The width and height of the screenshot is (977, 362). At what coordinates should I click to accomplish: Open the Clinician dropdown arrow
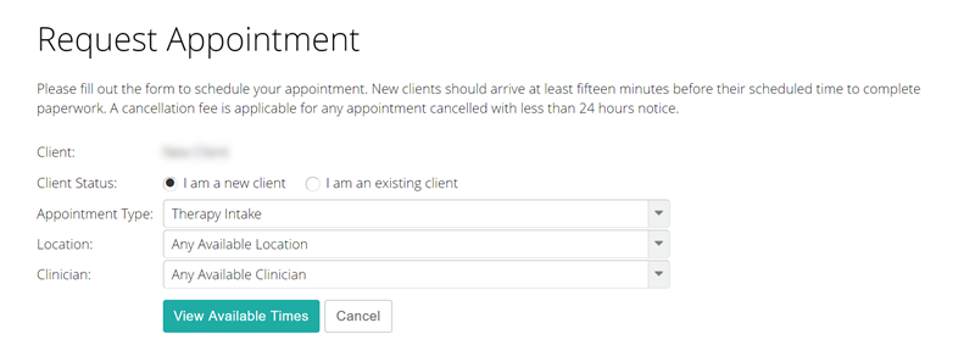[659, 274]
